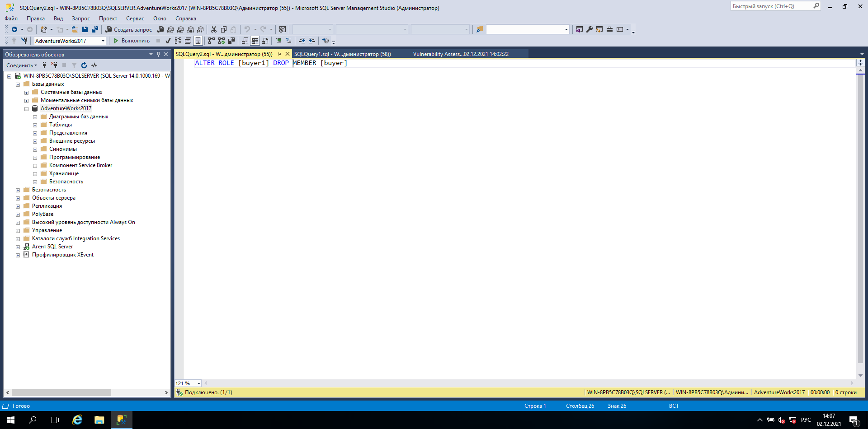Collapse the AdventureWorks2017 database node
The width and height of the screenshot is (868, 429).
pyautogui.click(x=26, y=109)
